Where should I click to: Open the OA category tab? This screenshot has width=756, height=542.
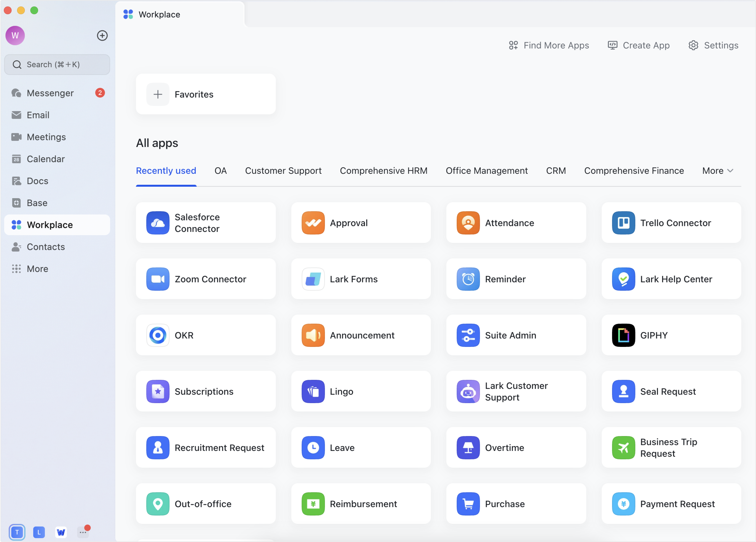pyautogui.click(x=220, y=171)
